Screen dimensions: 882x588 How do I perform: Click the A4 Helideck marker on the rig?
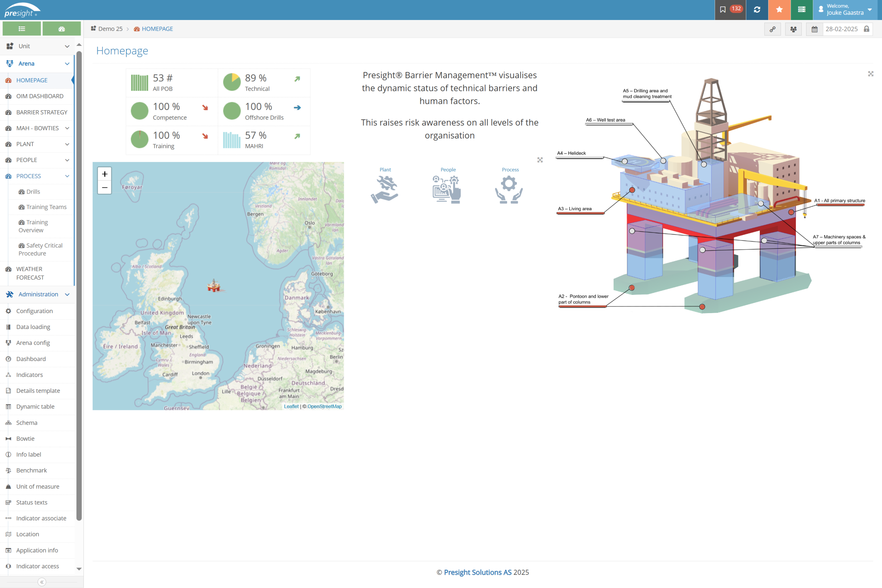point(624,161)
